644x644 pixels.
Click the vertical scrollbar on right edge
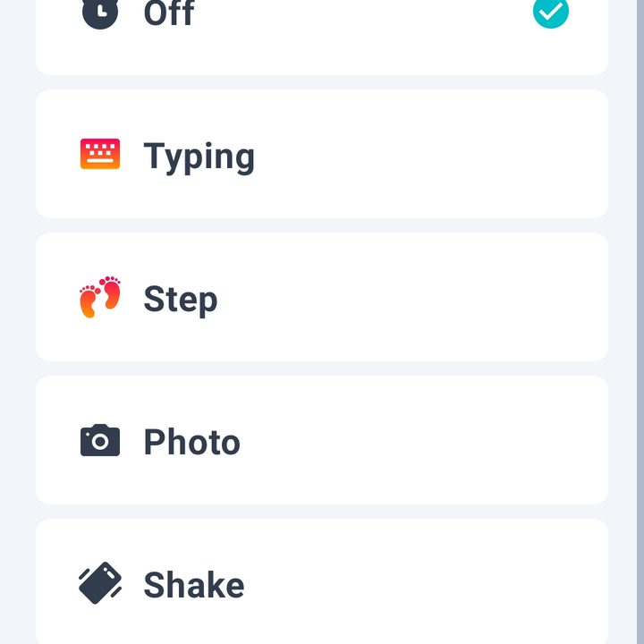640,322
